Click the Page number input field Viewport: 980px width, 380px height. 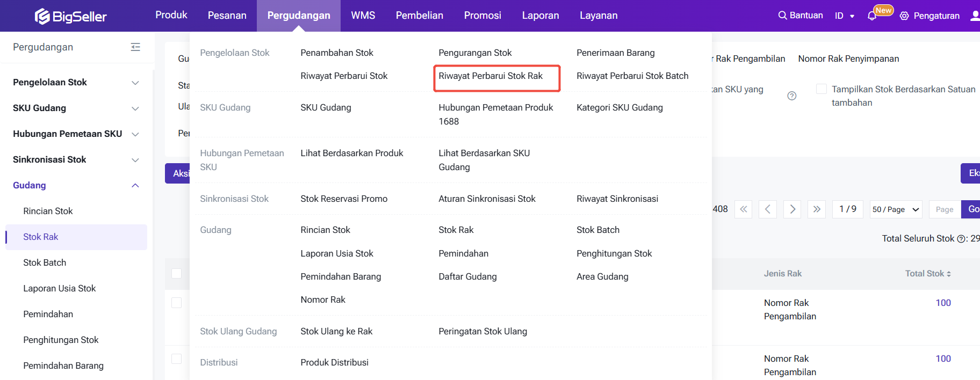coord(944,209)
